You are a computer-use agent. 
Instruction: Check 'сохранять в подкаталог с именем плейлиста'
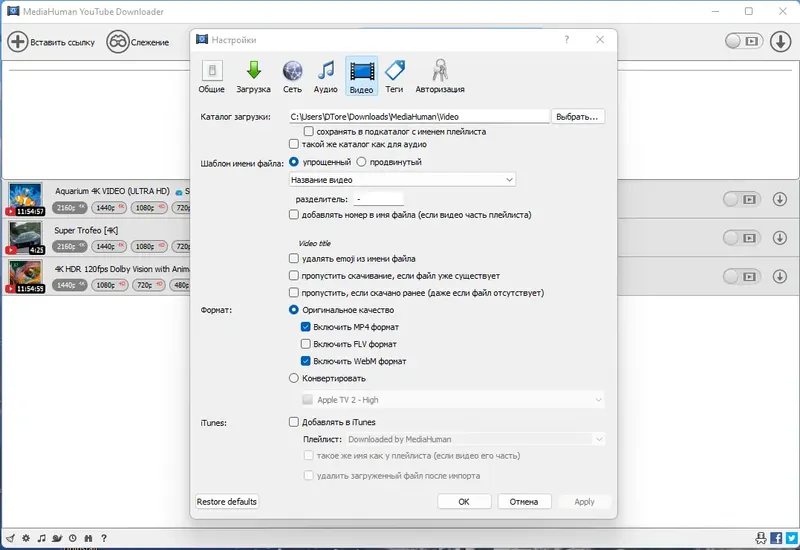[309, 132]
